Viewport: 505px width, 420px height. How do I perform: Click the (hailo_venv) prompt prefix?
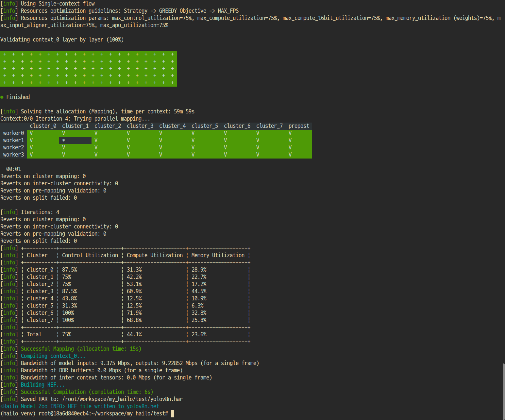18,413
